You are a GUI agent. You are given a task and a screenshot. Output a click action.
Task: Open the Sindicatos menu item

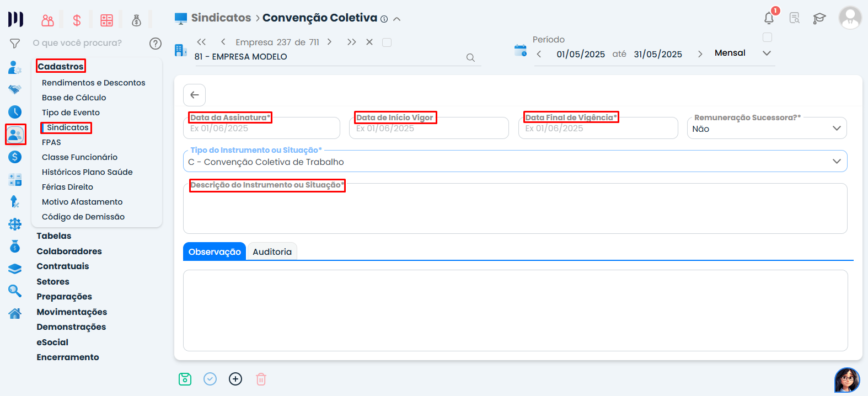click(x=68, y=127)
